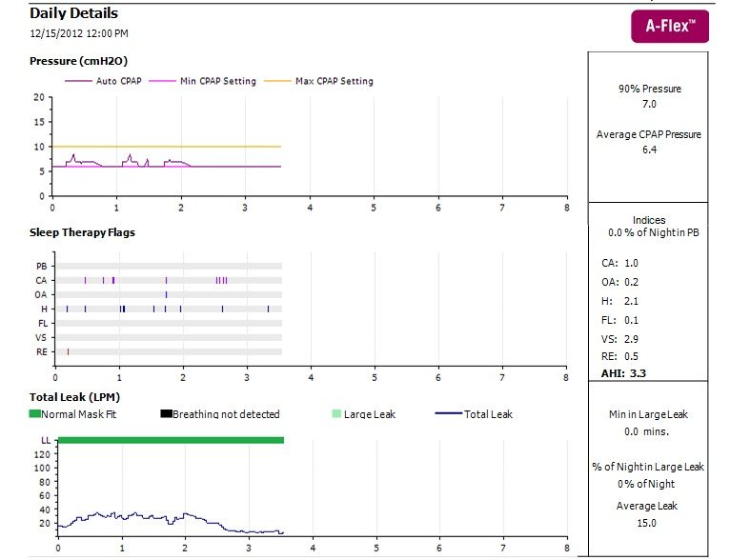The width and height of the screenshot is (730, 560).
Task: Click the Normal Mask Fit green swatch
Action: click(x=35, y=414)
